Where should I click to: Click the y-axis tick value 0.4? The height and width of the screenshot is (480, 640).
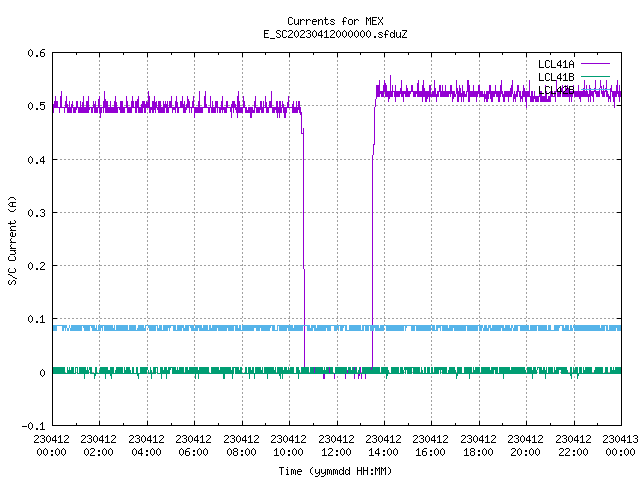click(x=36, y=160)
